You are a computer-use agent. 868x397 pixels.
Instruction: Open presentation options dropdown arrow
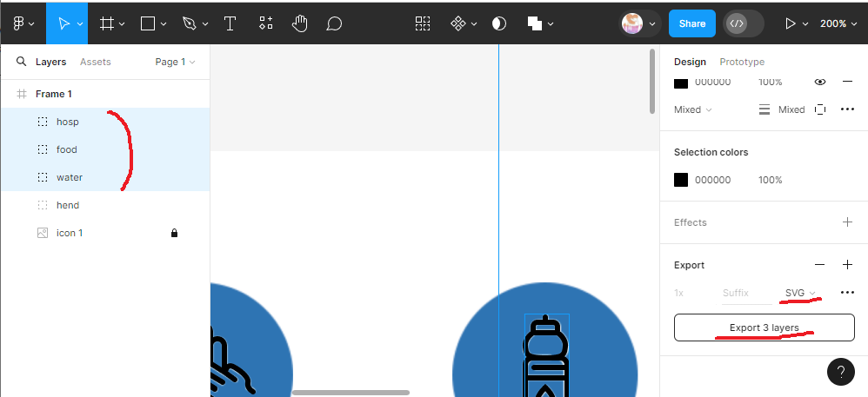(805, 23)
